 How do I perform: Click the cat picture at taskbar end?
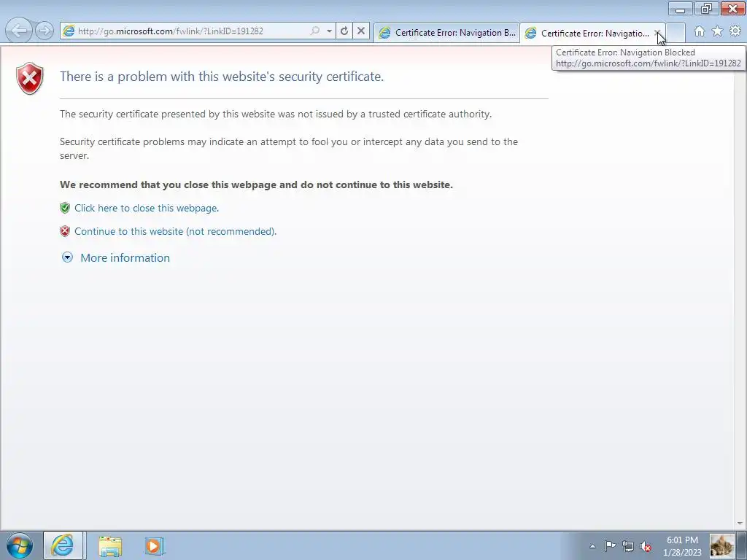coord(722,546)
